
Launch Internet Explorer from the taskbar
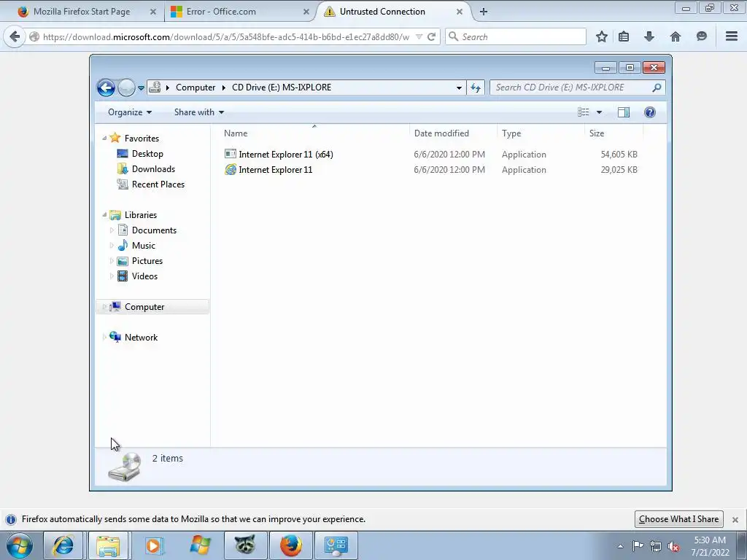pos(63,545)
